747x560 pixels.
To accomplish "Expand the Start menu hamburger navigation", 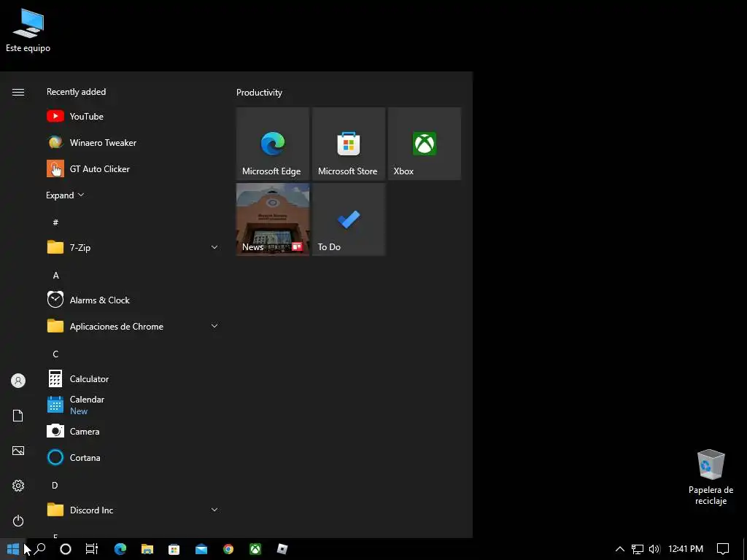I will 18,93.
